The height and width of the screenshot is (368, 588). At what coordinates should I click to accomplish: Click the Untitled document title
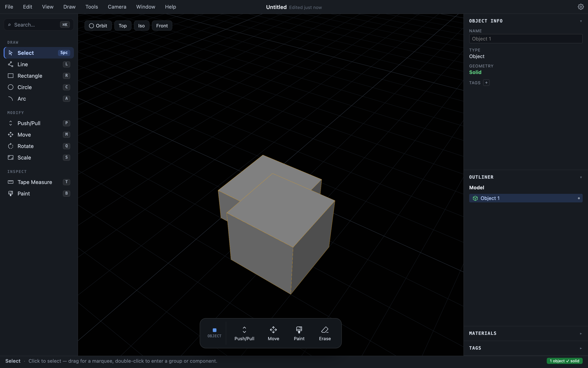(x=276, y=7)
